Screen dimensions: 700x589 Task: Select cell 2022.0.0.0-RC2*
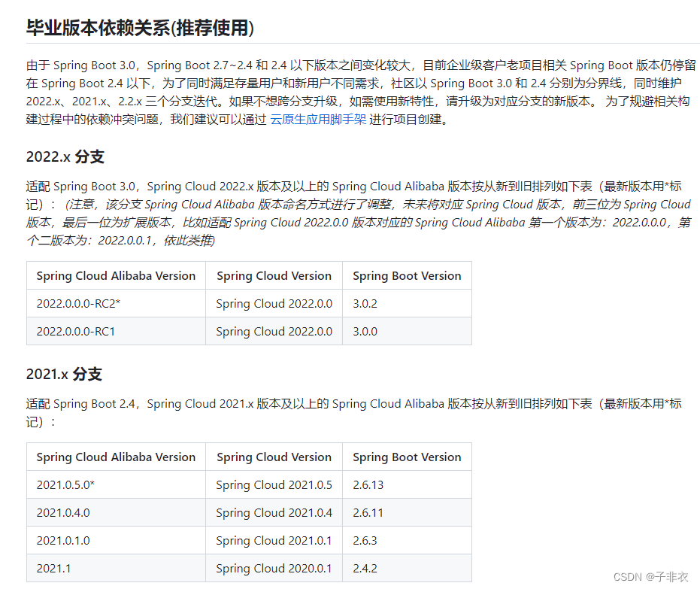pyautogui.click(x=116, y=304)
